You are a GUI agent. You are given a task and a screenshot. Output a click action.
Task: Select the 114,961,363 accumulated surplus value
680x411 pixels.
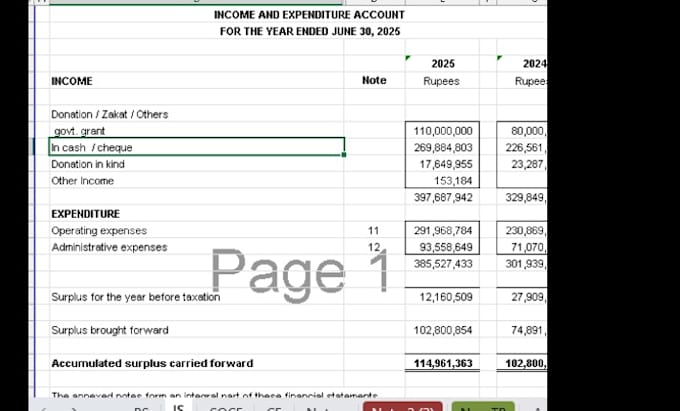tap(442, 363)
